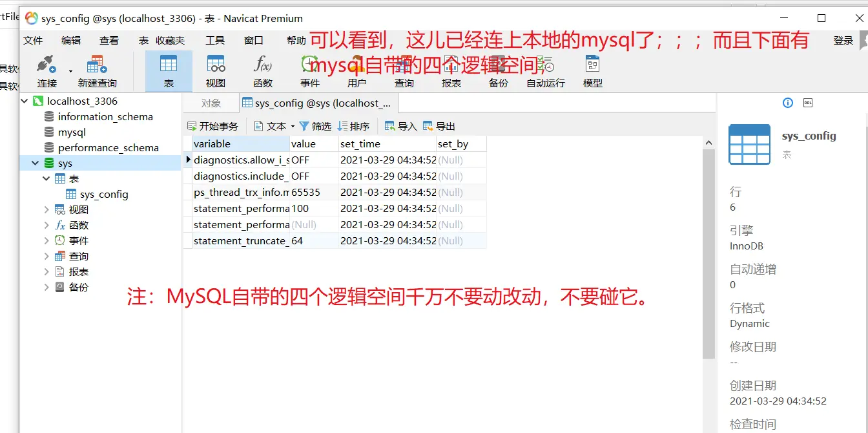
Task: Click the value cell 65535
Action: point(315,193)
